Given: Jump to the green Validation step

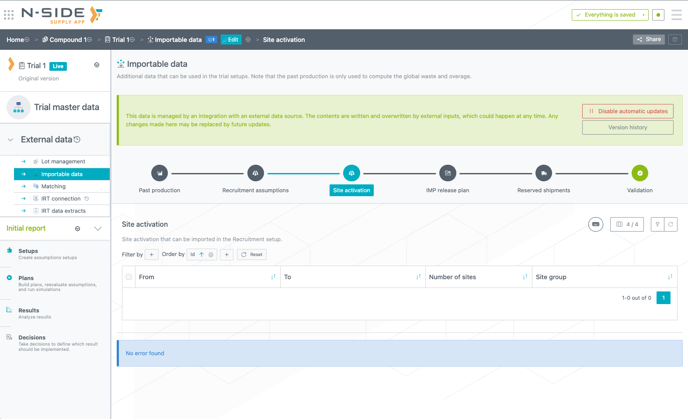Looking at the screenshot, I should pos(639,173).
